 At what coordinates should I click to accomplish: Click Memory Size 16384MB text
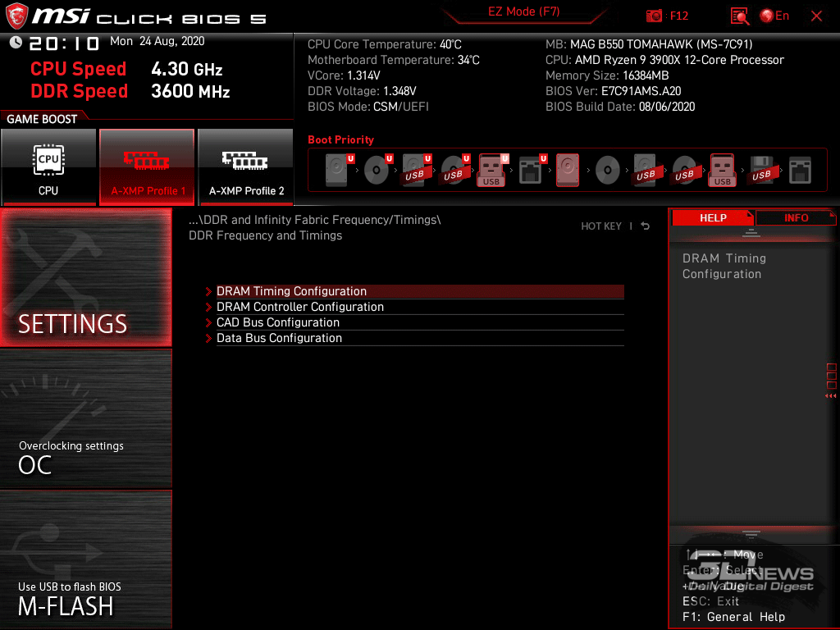point(607,75)
